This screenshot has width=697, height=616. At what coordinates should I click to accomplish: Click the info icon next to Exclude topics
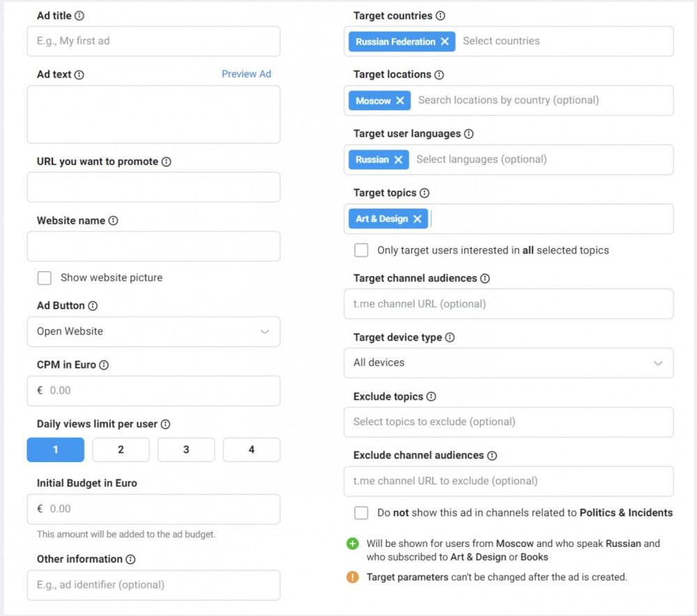431,396
